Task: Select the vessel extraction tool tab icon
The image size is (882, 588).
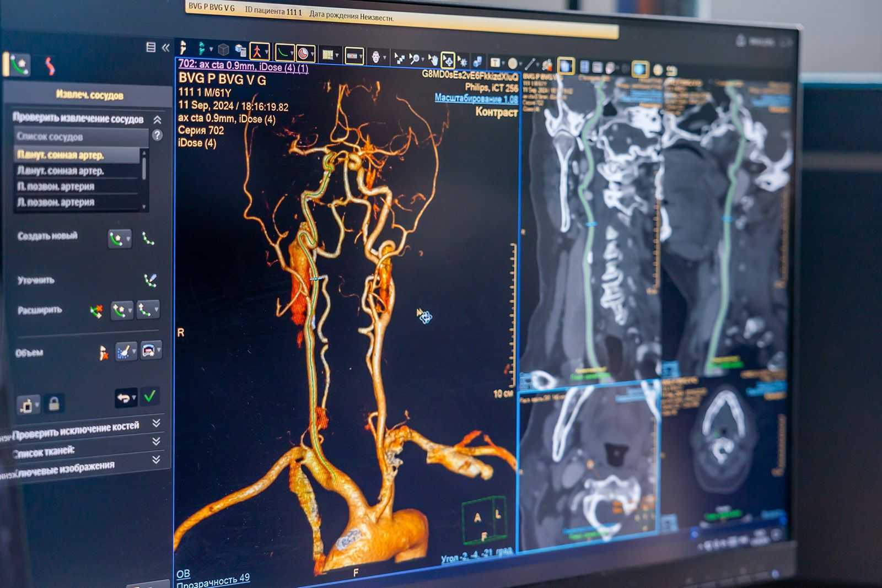Action: tap(20, 65)
